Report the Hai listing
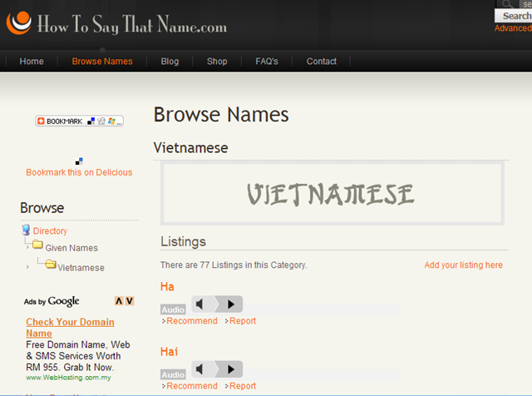 point(242,386)
